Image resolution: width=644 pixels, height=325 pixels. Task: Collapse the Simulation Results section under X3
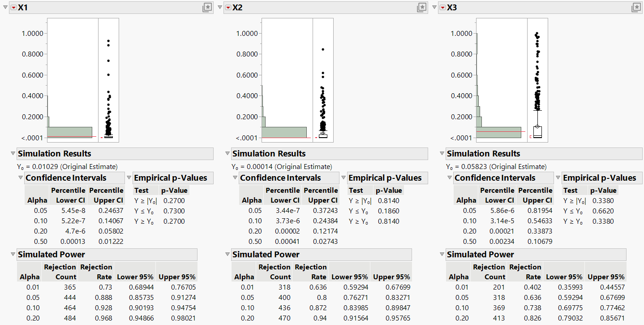click(442, 153)
